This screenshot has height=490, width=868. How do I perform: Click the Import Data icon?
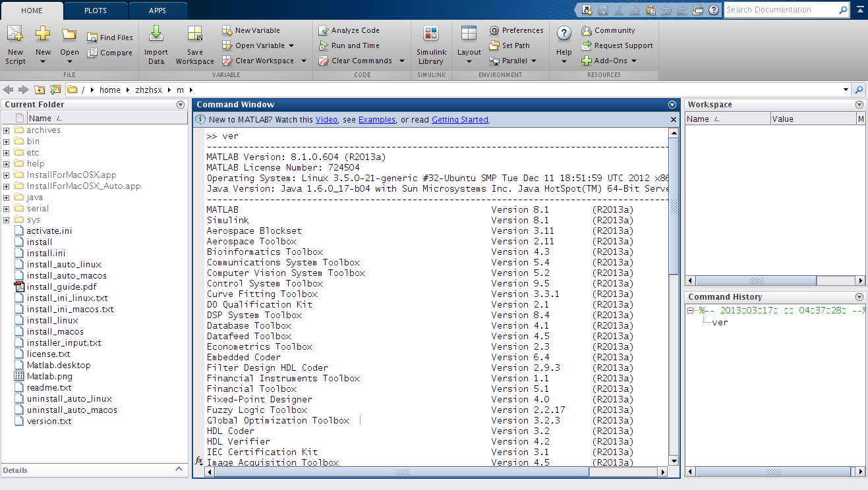(156, 34)
